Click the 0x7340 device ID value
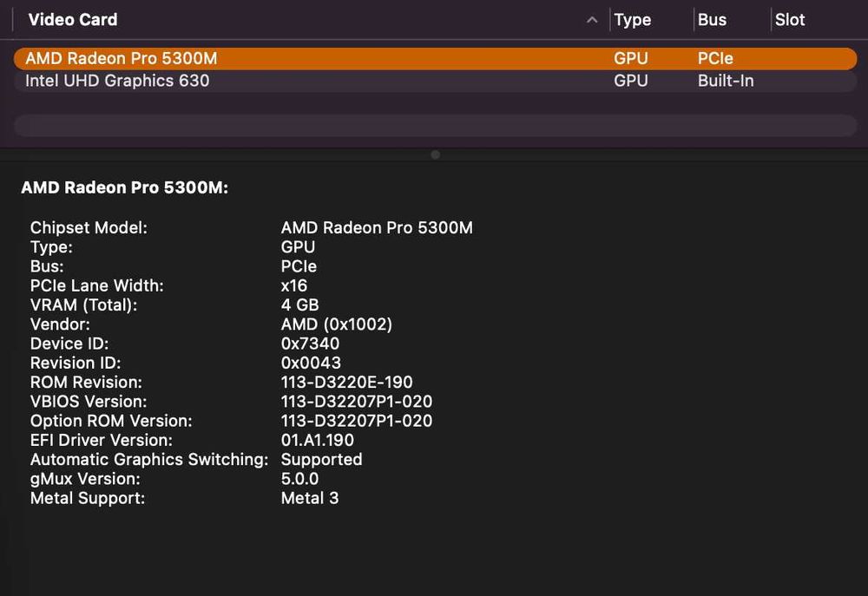 click(x=310, y=344)
